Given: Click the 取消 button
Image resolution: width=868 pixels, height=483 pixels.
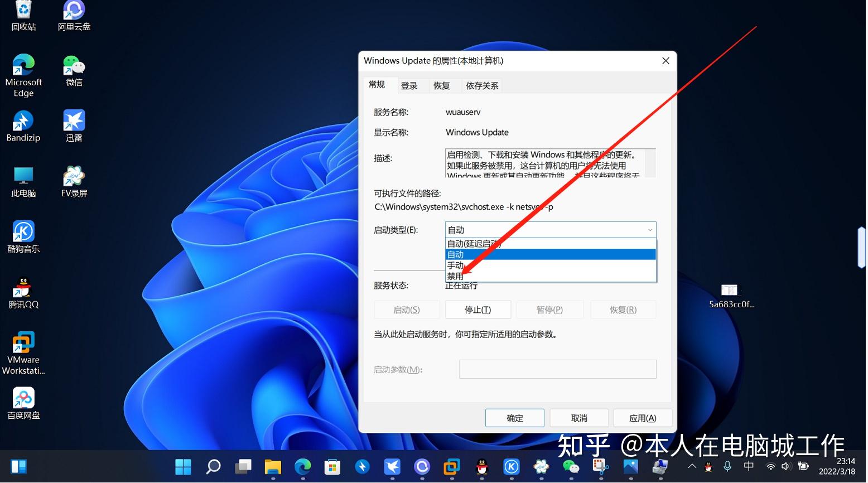Looking at the screenshot, I should tap(579, 418).
